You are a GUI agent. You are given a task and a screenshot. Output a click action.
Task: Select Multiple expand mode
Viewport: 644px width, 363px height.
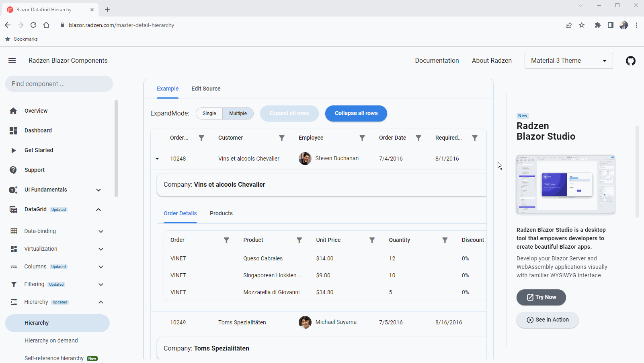[238, 113]
